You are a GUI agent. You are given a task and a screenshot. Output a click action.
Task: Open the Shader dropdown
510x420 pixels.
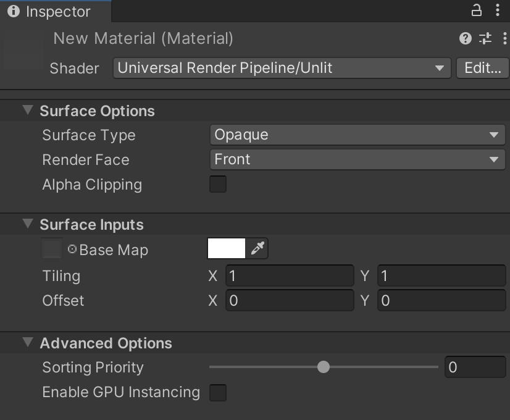(x=281, y=68)
